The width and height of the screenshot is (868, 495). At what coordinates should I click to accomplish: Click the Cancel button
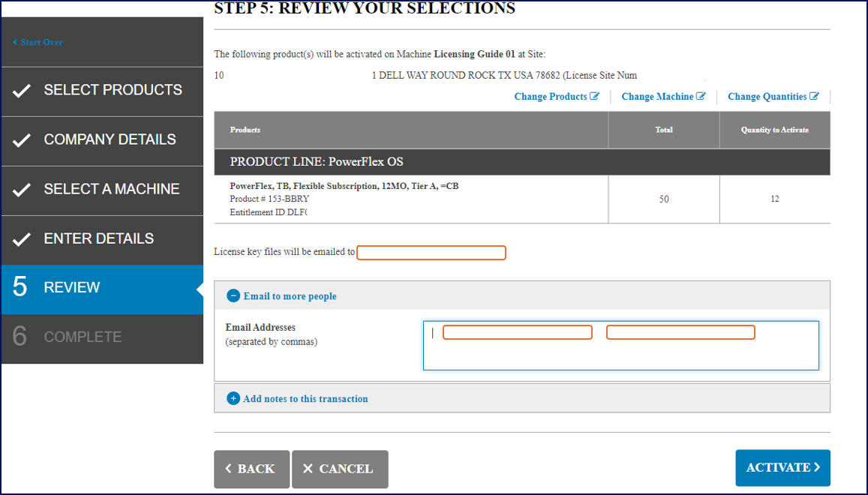click(x=340, y=469)
